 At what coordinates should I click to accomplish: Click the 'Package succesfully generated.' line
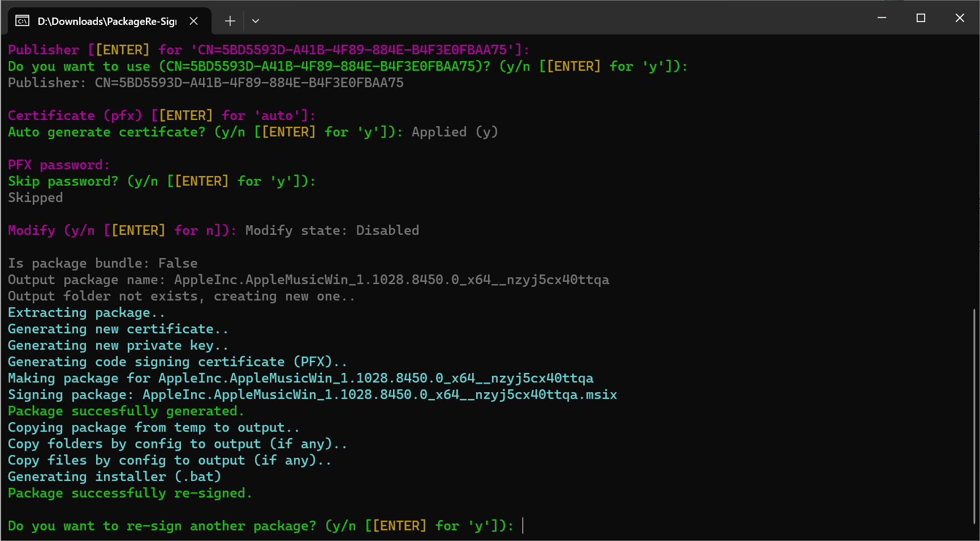pyautogui.click(x=126, y=411)
